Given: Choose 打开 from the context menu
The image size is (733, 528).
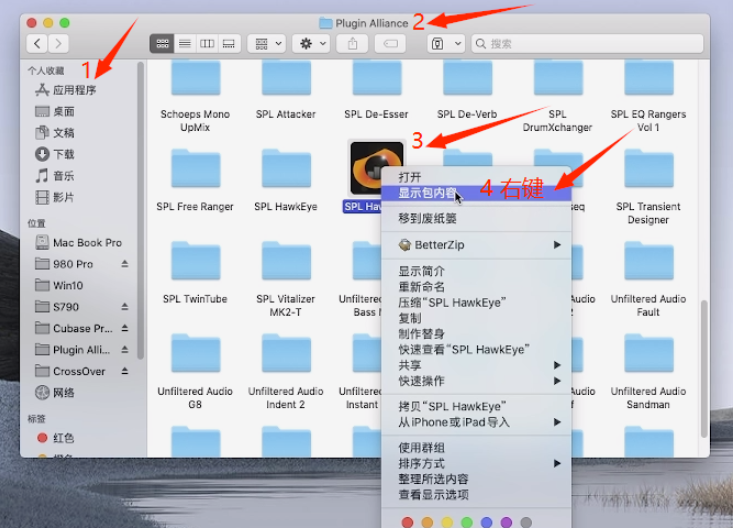Looking at the screenshot, I should pos(476,177).
